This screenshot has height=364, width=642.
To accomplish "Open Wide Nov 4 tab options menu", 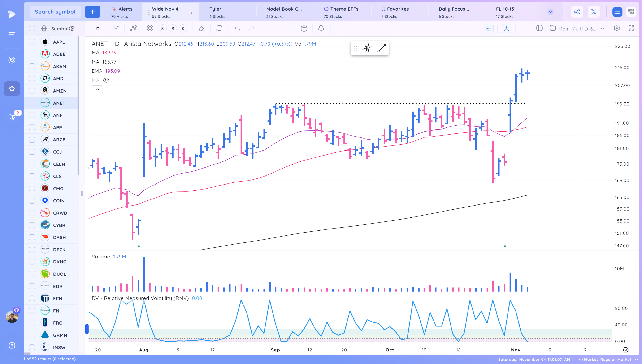I will (x=191, y=12).
